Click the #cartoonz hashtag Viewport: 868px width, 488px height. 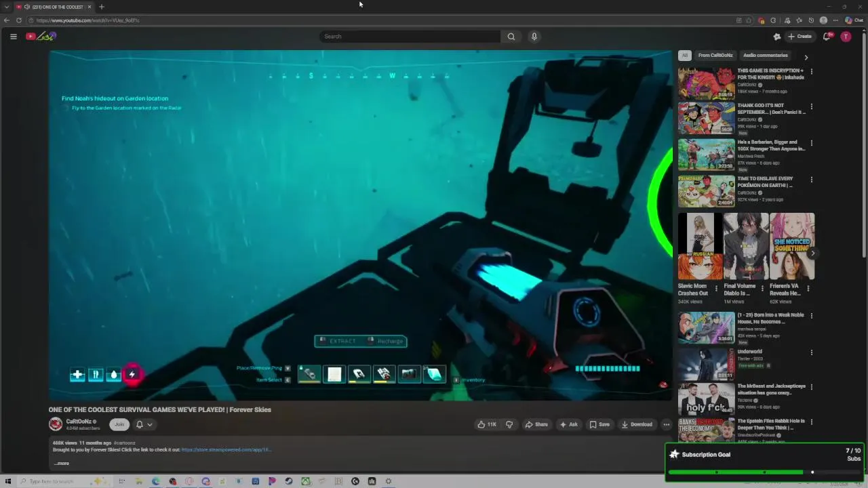(x=124, y=443)
